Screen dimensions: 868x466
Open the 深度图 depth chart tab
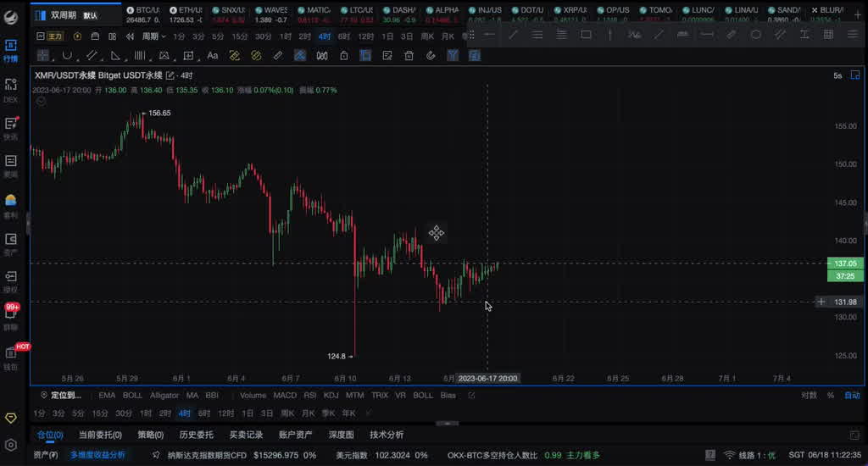pyautogui.click(x=342, y=435)
